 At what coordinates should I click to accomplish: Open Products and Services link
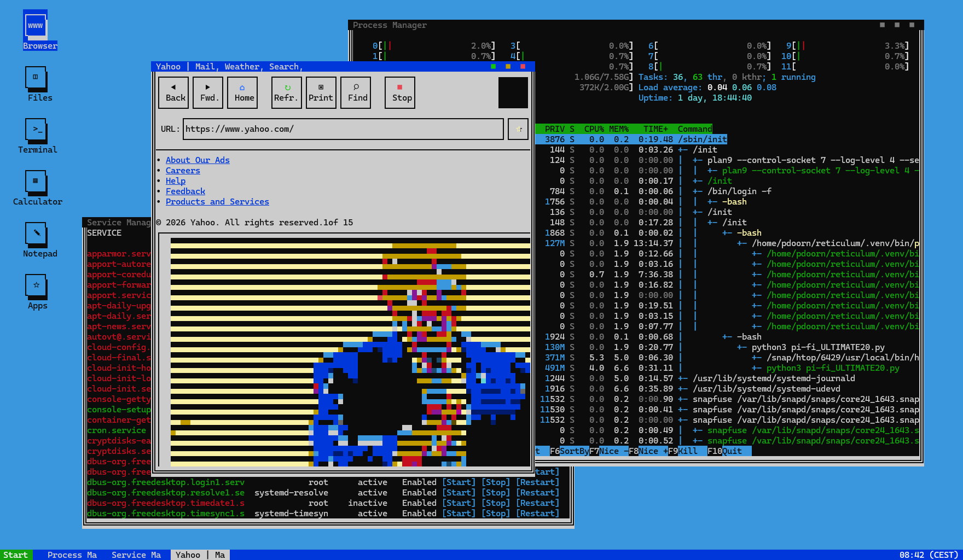[217, 202]
